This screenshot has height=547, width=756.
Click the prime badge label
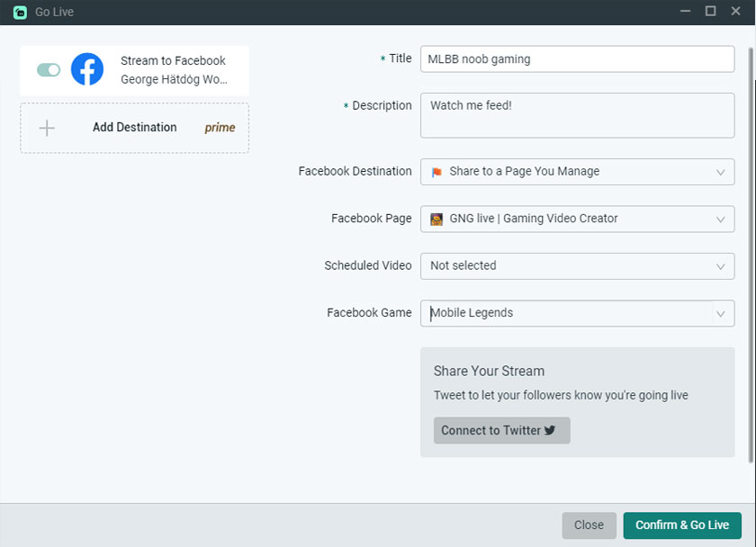(220, 128)
